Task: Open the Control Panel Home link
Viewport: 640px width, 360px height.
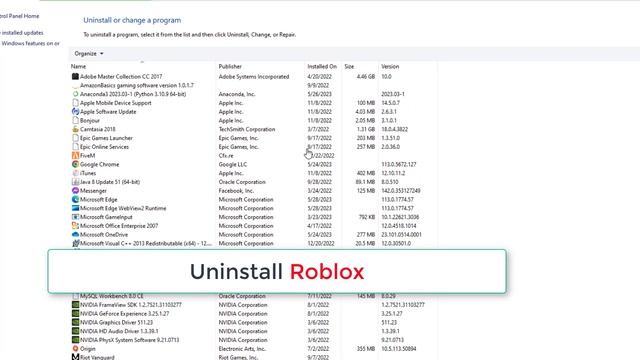Action: [19, 16]
